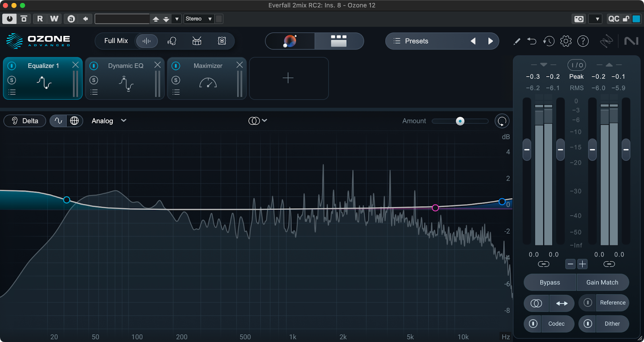
Task: Open the help question mark icon
Action: [583, 41]
